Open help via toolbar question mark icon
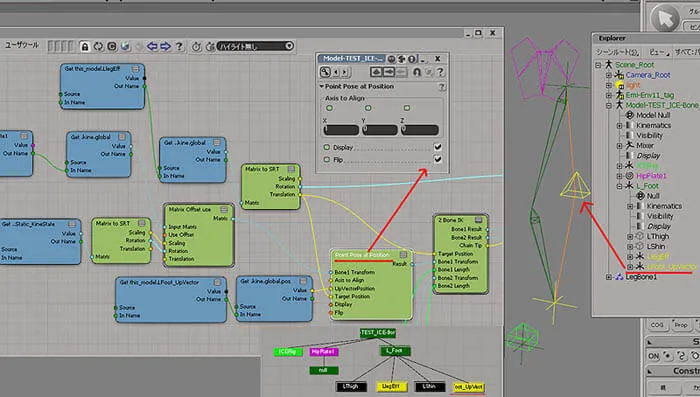 [179, 46]
